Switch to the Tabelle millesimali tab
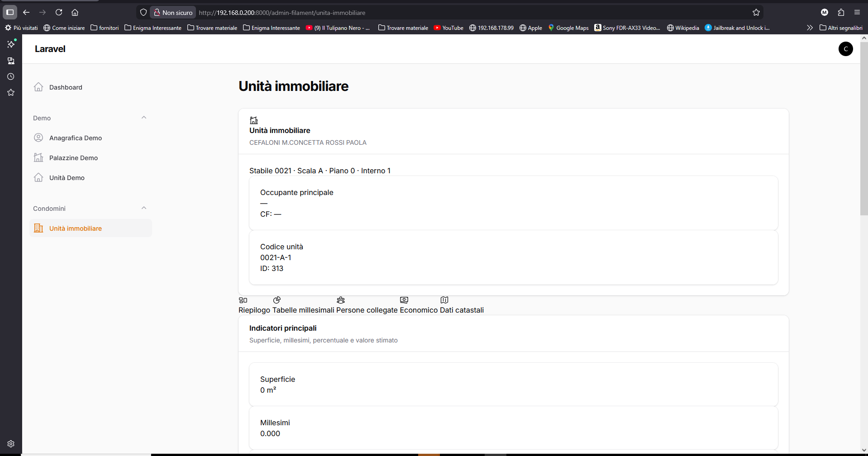Viewport: 868px width, 456px height. point(303,310)
